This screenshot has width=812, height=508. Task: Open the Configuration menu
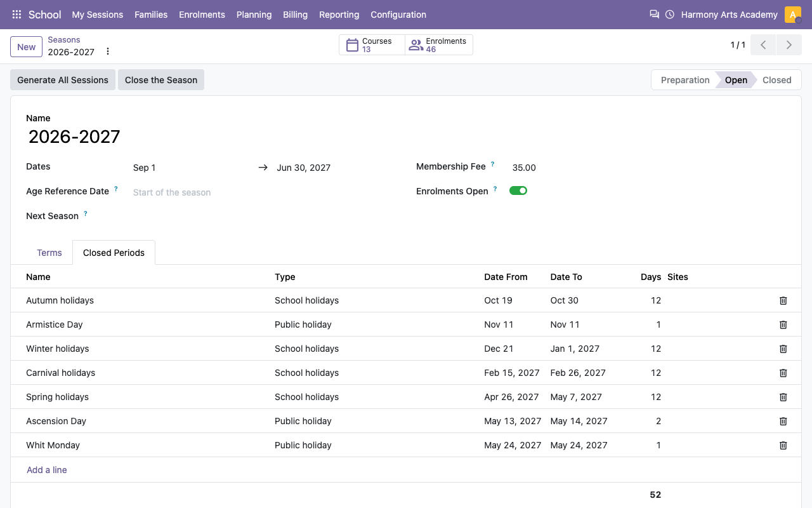398,15
